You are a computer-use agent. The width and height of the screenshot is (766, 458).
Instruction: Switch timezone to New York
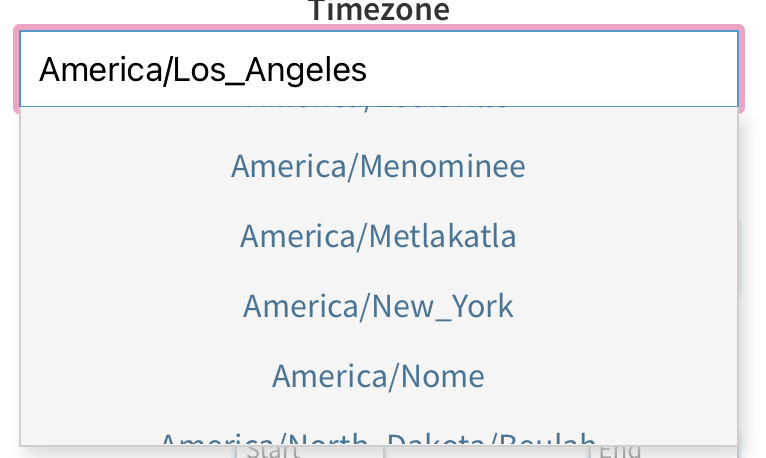(x=378, y=306)
